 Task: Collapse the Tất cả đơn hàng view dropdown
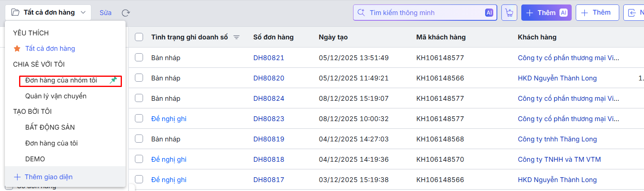pyautogui.click(x=83, y=13)
